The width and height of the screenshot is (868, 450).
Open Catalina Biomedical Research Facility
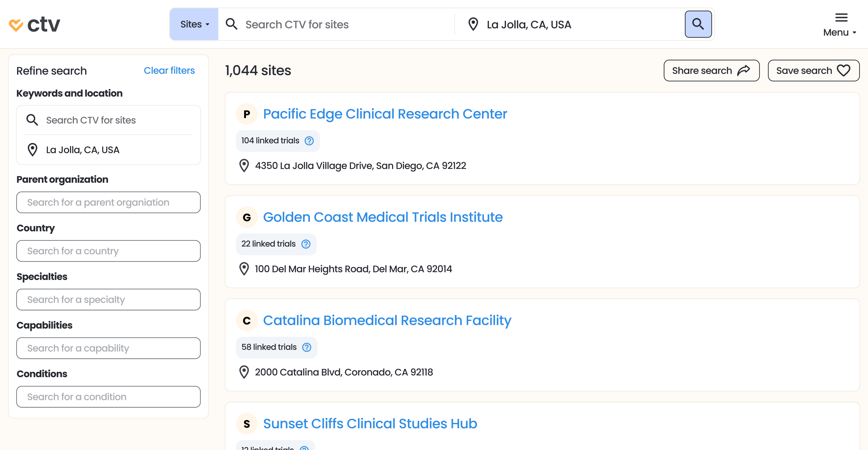387,321
